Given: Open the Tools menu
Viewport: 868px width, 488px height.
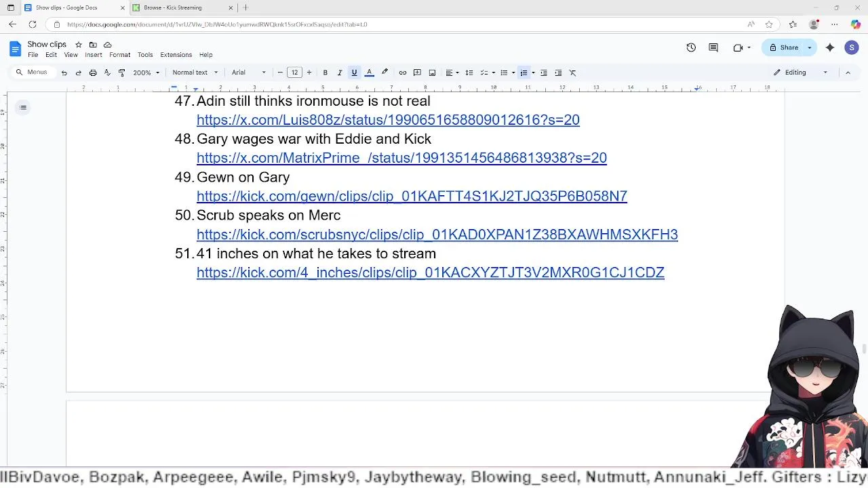Looking at the screenshot, I should [x=145, y=55].
